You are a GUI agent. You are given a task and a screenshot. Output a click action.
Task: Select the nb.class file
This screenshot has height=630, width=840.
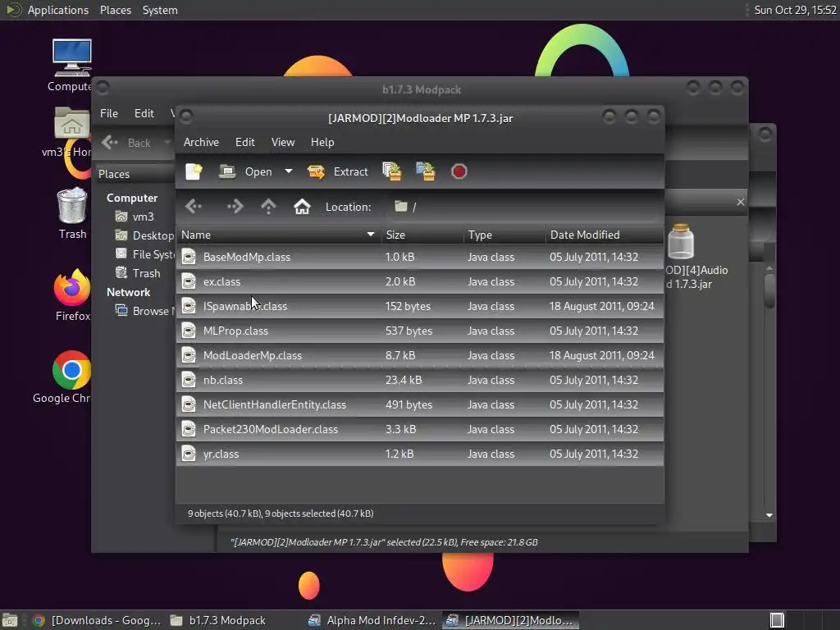point(420,381)
